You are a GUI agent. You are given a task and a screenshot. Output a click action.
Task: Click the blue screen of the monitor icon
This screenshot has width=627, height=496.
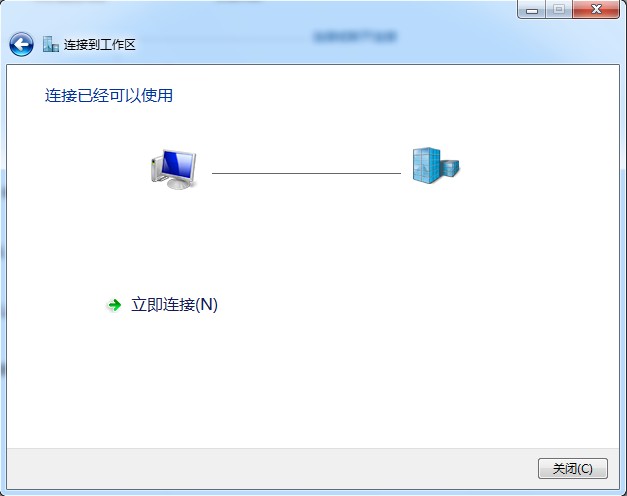[x=178, y=164]
